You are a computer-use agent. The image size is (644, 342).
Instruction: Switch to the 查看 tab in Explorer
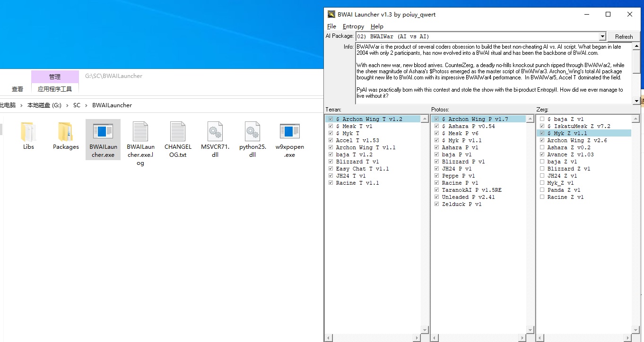pyautogui.click(x=17, y=89)
